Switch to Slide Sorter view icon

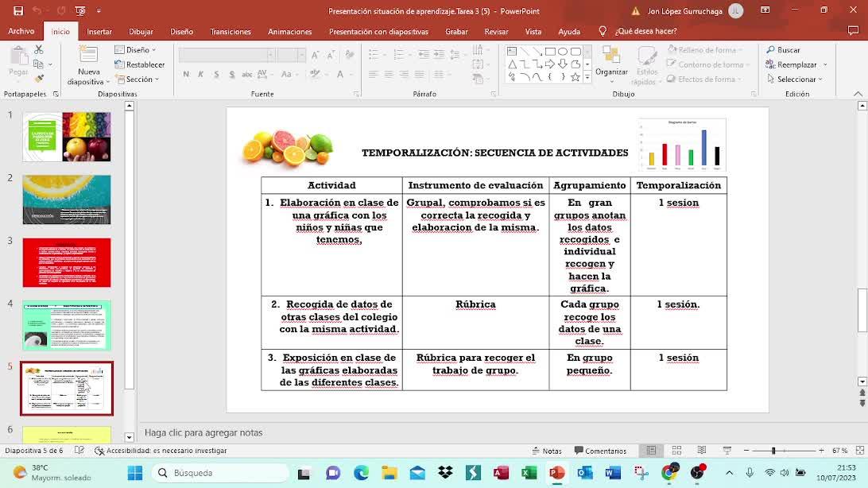676,451
